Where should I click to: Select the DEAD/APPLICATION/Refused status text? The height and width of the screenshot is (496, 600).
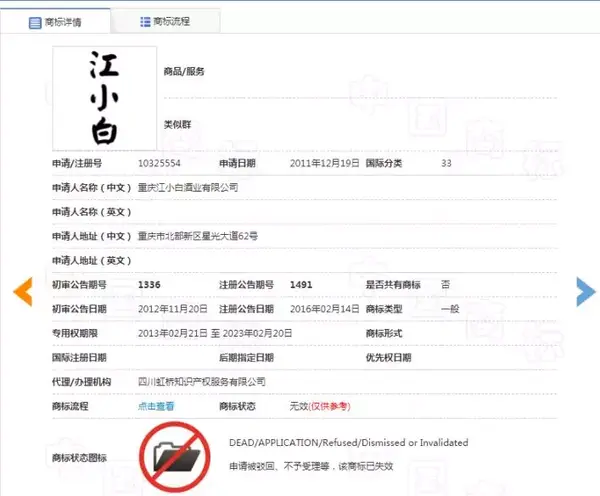[349, 443]
